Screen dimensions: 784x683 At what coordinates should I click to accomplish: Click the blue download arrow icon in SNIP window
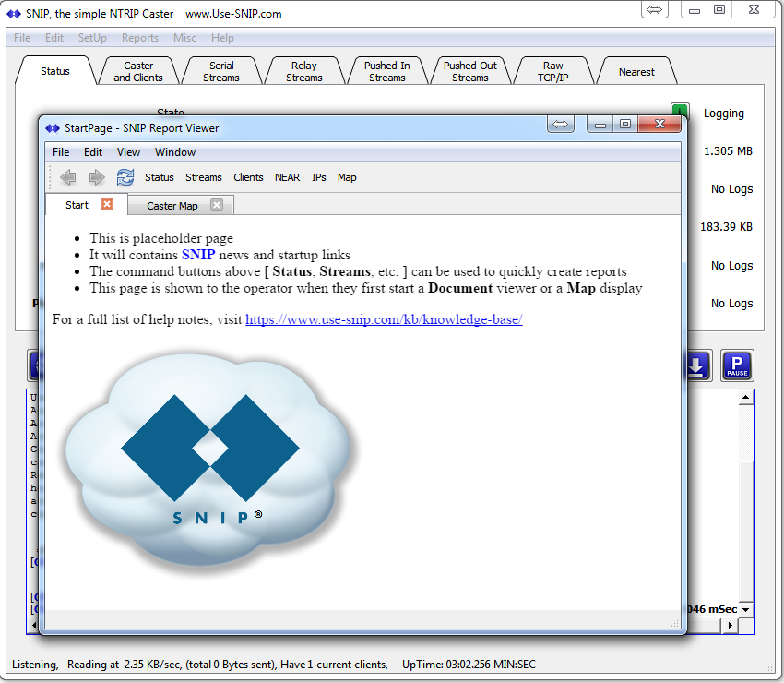tap(697, 365)
